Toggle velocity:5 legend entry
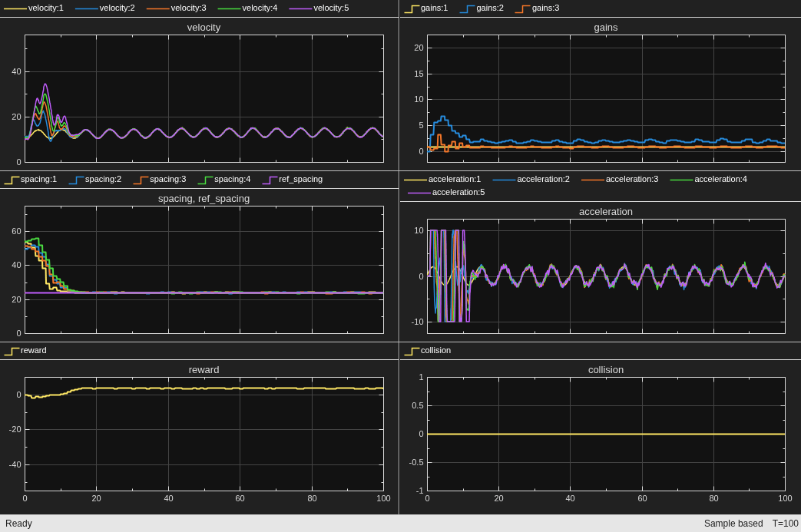Image resolution: width=801 pixels, height=532 pixels. (x=319, y=8)
